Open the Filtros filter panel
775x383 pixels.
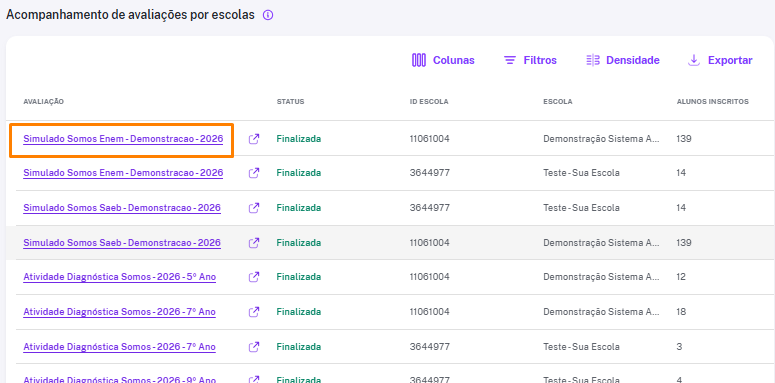[x=530, y=60]
